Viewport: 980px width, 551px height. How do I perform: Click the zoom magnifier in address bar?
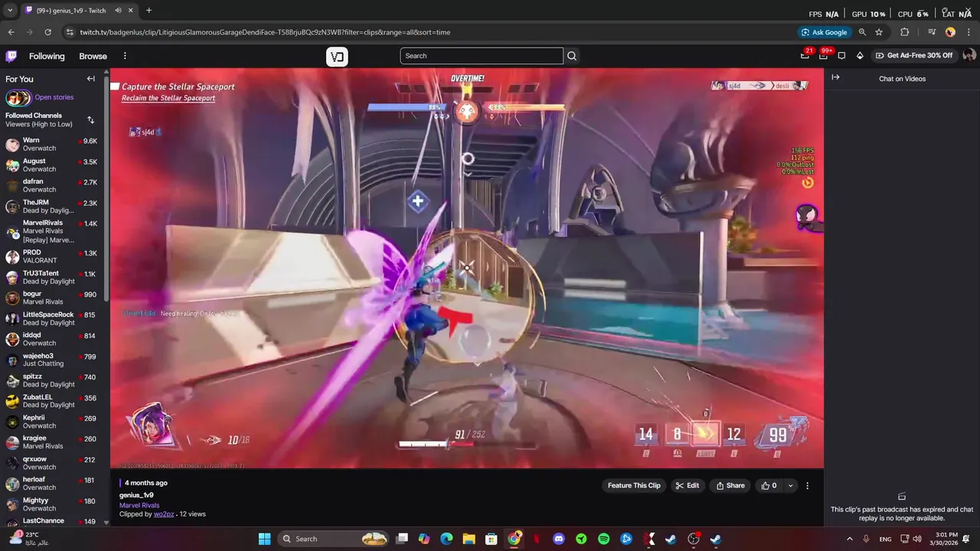(862, 32)
